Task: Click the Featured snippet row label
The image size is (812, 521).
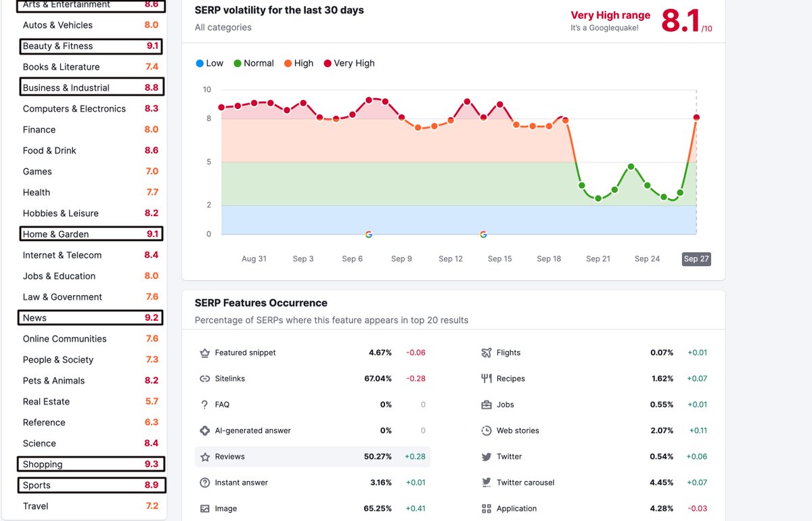Action: 246,353
